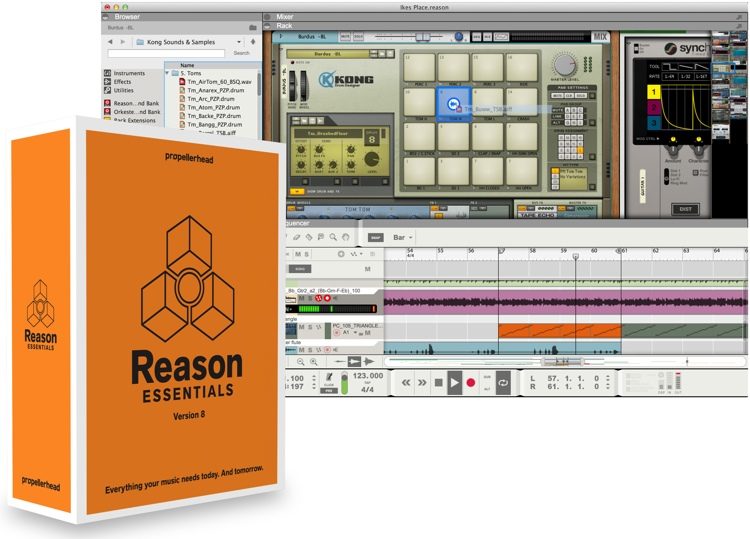Screen dimensions: 750x539
Task: Click the Browser search input field
Action: pos(166,54)
